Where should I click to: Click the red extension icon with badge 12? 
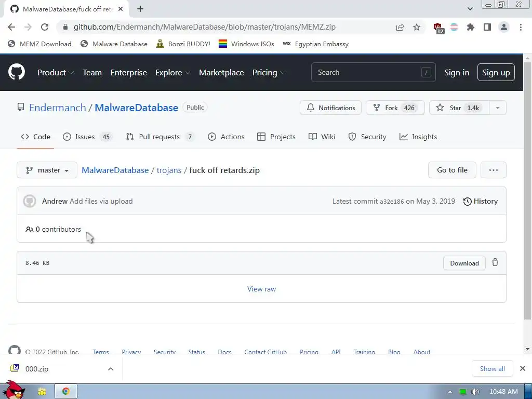click(x=438, y=28)
